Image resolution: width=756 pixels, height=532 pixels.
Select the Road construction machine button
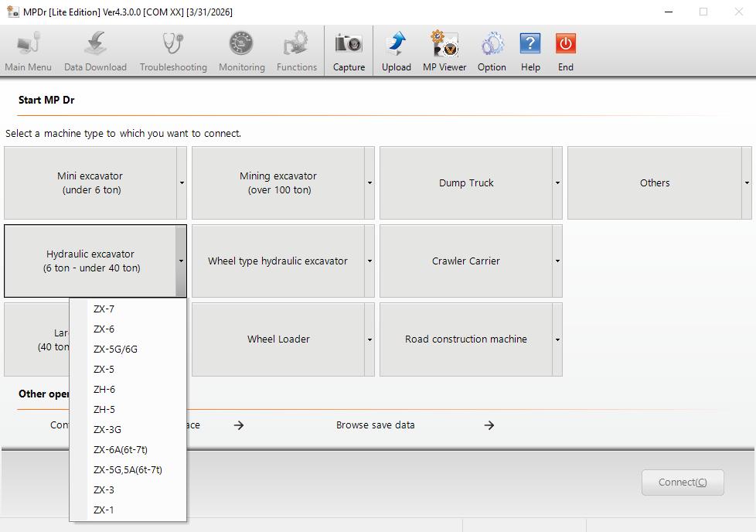click(x=466, y=339)
